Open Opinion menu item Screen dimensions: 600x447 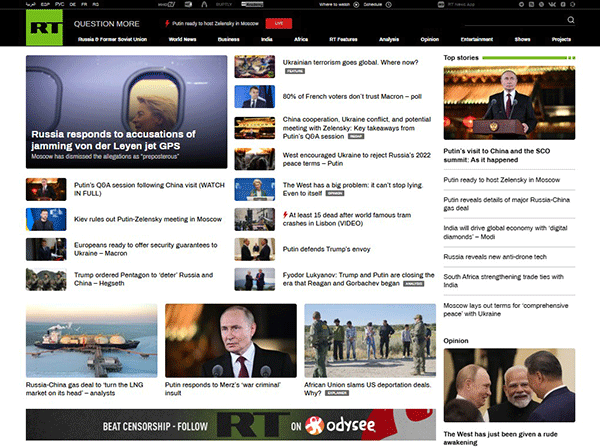pyautogui.click(x=430, y=39)
